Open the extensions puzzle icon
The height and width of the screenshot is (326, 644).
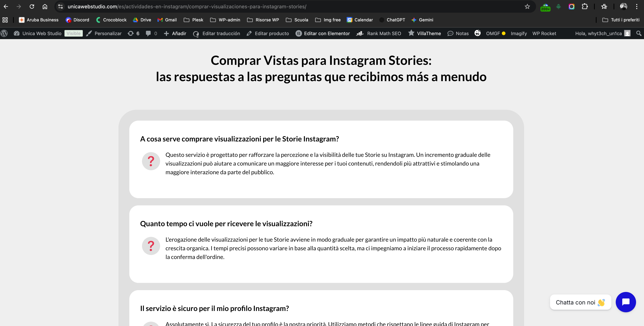click(584, 7)
